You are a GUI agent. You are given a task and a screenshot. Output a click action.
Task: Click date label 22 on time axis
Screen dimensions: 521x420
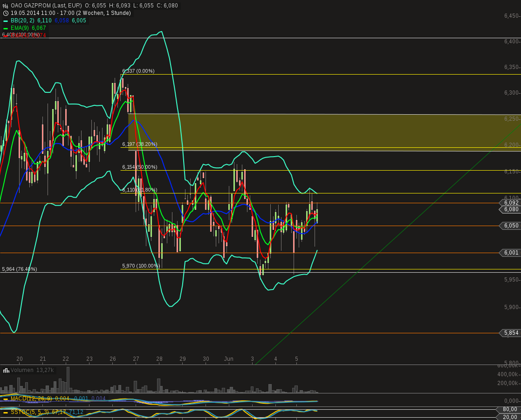66,359
